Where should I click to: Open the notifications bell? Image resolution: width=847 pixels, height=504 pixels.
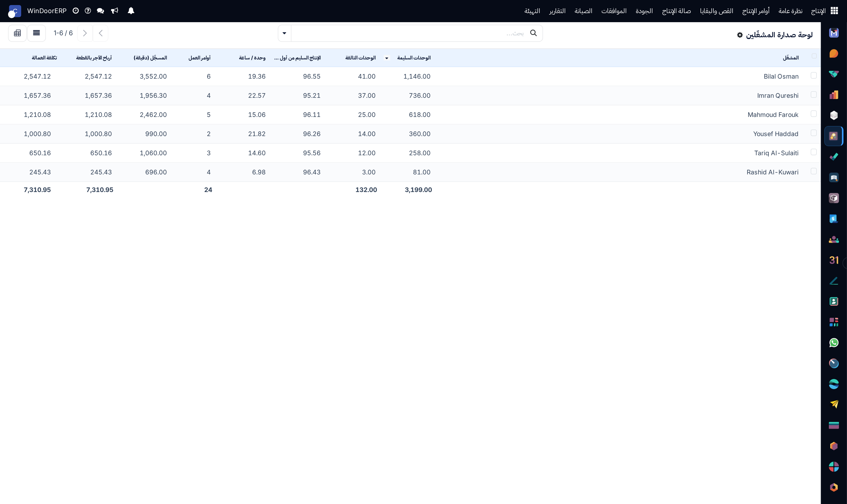coord(131,11)
